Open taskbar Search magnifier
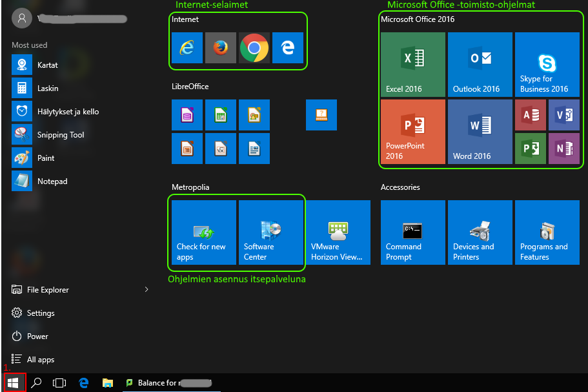The height and width of the screenshot is (392, 588). (36, 382)
